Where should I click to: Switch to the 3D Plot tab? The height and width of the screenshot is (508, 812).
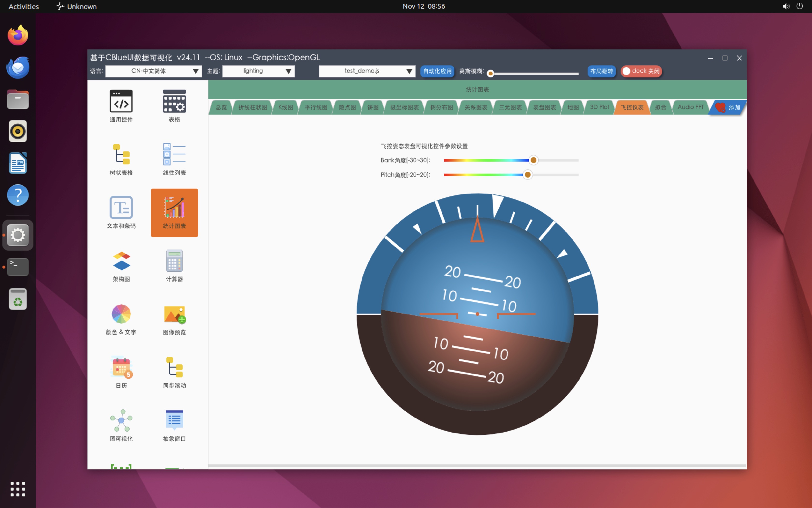600,107
